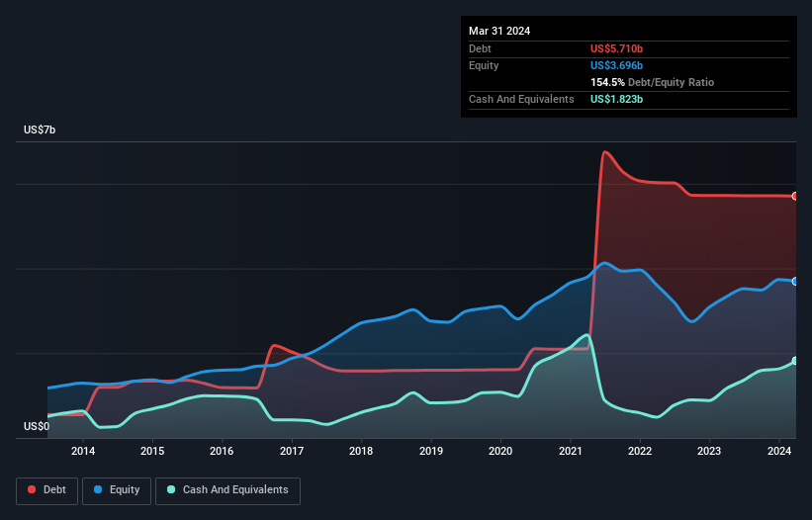Click the 2021 x-axis label
This screenshot has height=520, width=812.
pos(570,451)
